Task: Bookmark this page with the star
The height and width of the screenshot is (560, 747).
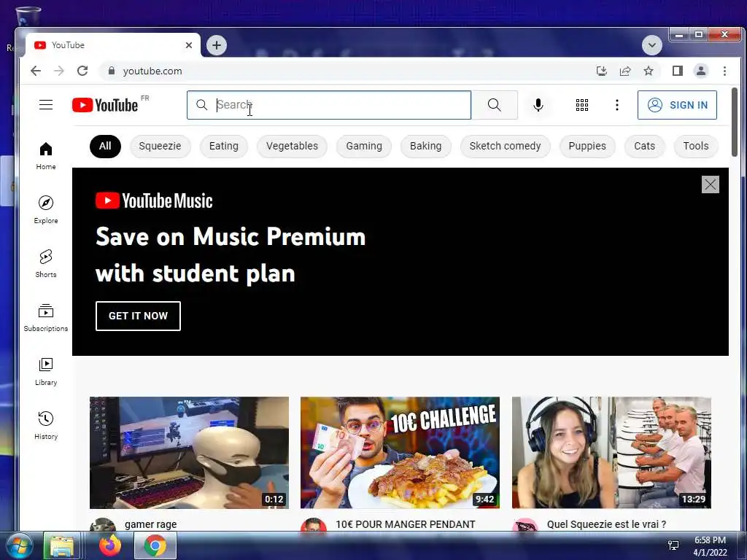Action: pos(649,71)
